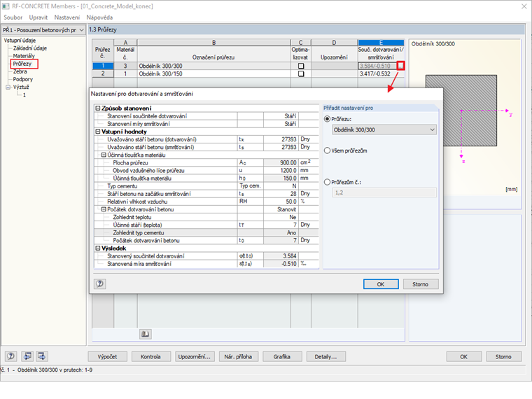Collapse the Způsob stanovení section
The image size is (532, 399).
pos(98,108)
